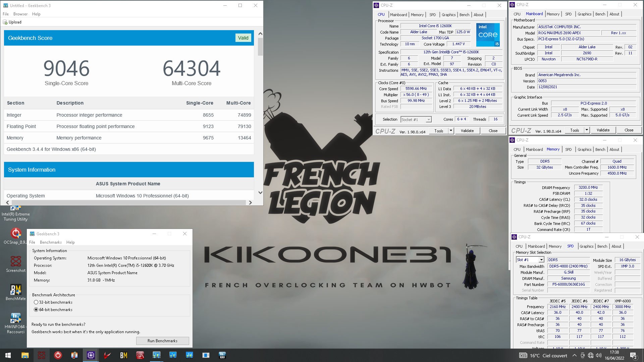
Task: Click the Geekbench 3 small window title icon
Action: pos(32,234)
